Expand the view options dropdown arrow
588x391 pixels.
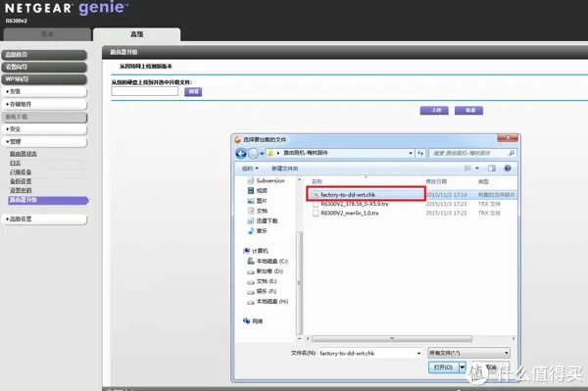477,169
